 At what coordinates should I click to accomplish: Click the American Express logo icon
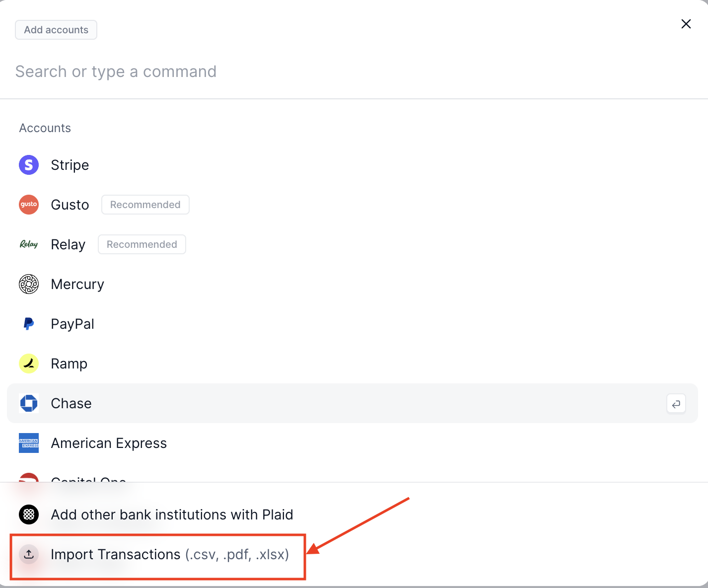(x=28, y=443)
